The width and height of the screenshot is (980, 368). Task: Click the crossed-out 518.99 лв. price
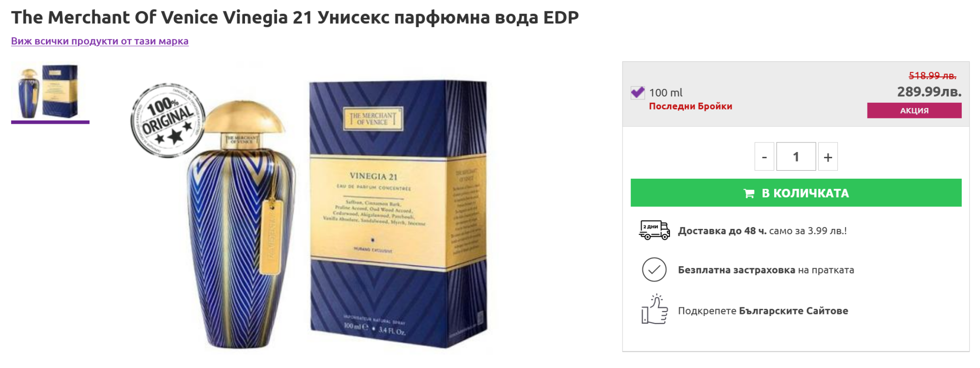(x=932, y=76)
